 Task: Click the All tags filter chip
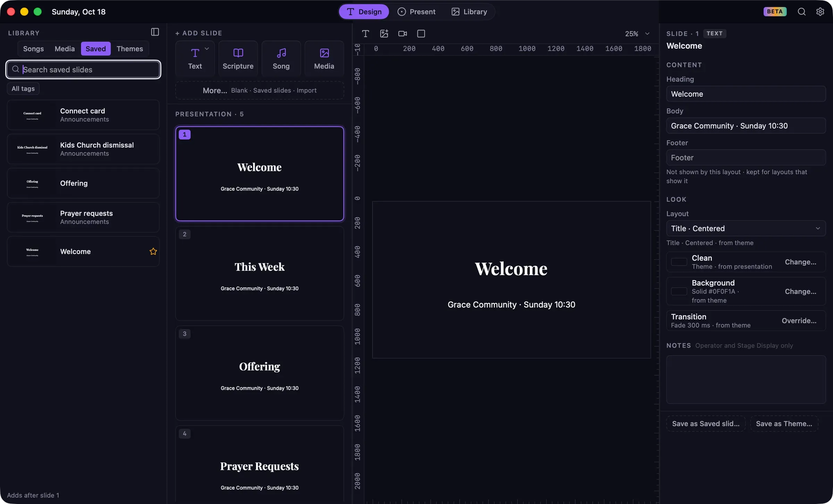click(x=23, y=89)
